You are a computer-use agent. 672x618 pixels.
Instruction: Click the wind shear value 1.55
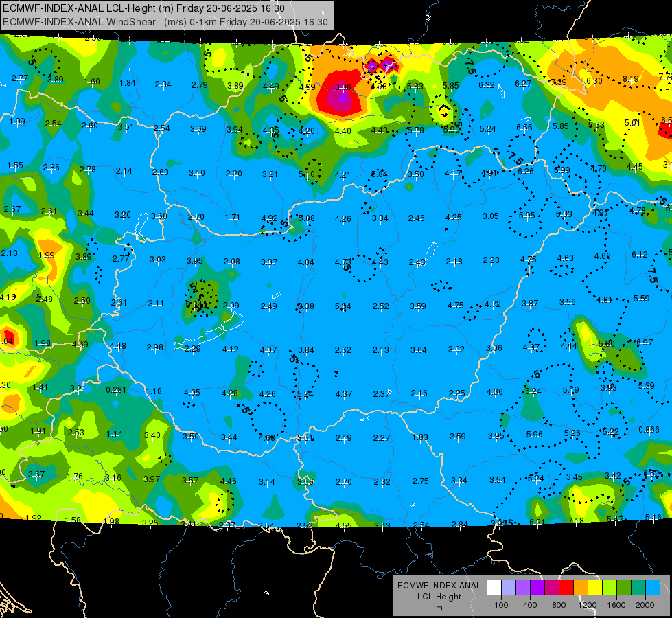tap(15, 165)
